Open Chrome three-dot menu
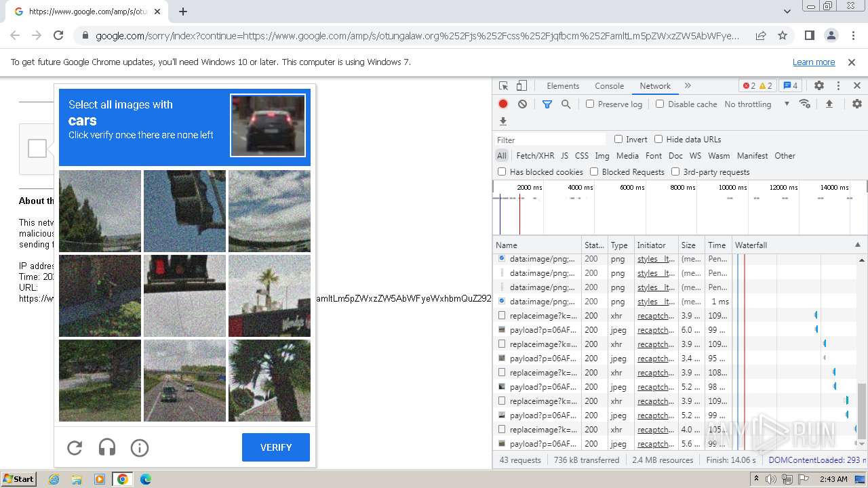 click(853, 35)
